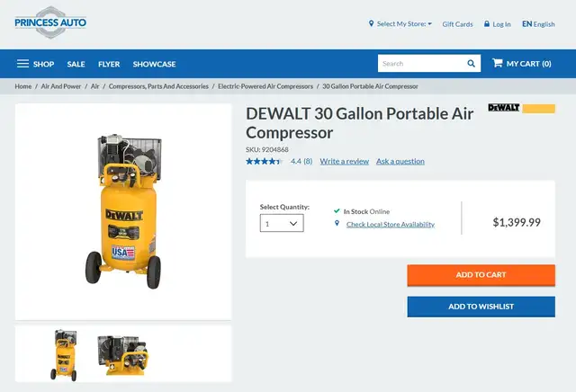The height and width of the screenshot is (392, 576).
Task: Open the Flyer menu item
Action: point(109,64)
